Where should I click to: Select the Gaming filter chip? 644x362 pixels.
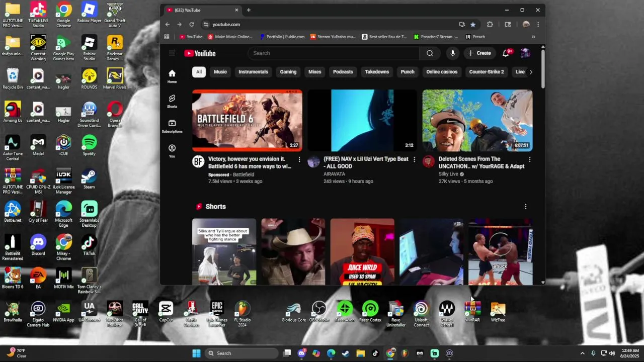pos(288,72)
